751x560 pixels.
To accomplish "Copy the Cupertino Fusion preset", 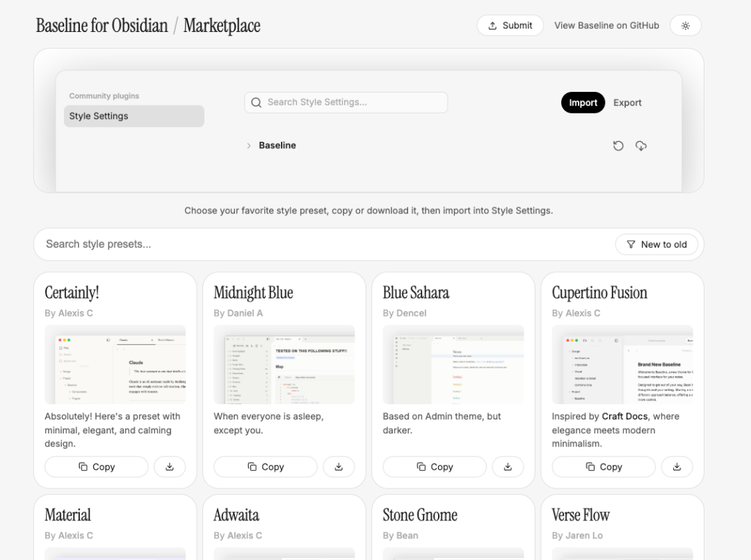I will [604, 467].
